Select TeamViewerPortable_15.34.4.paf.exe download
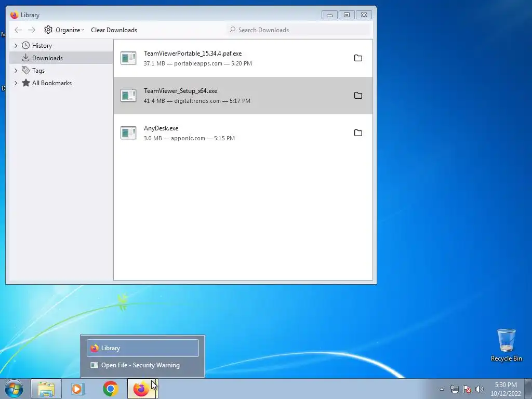532x399 pixels. pyautogui.click(x=243, y=58)
